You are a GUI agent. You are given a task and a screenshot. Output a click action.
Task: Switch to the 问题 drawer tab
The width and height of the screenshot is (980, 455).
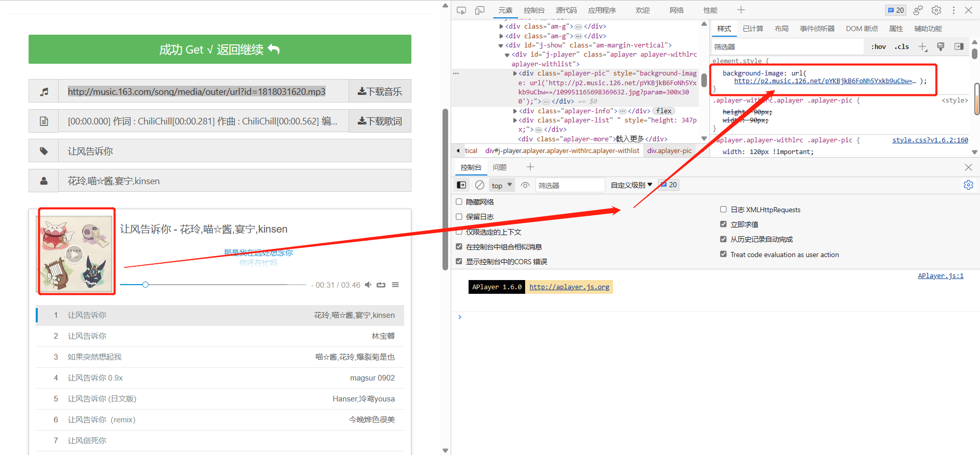(x=500, y=167)
